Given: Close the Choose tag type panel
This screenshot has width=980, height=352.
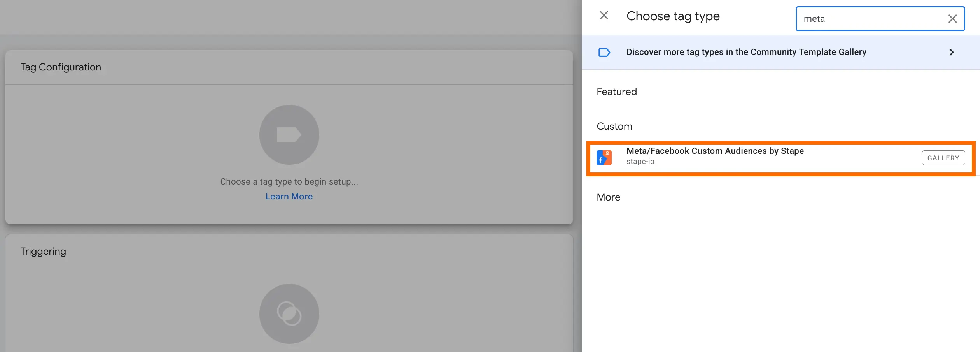Looking at the screenshot, I should point(604,16).
